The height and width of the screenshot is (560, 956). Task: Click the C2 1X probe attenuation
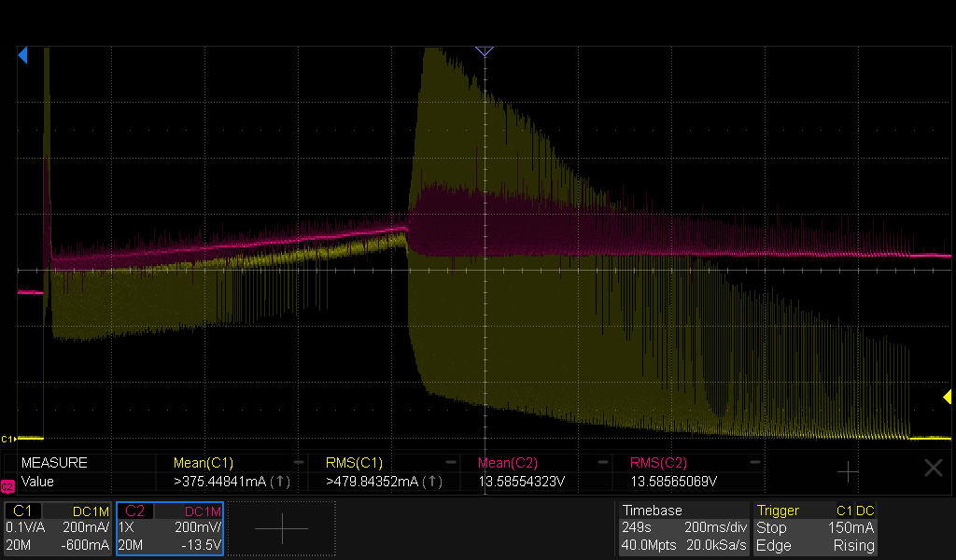point(126,527)
